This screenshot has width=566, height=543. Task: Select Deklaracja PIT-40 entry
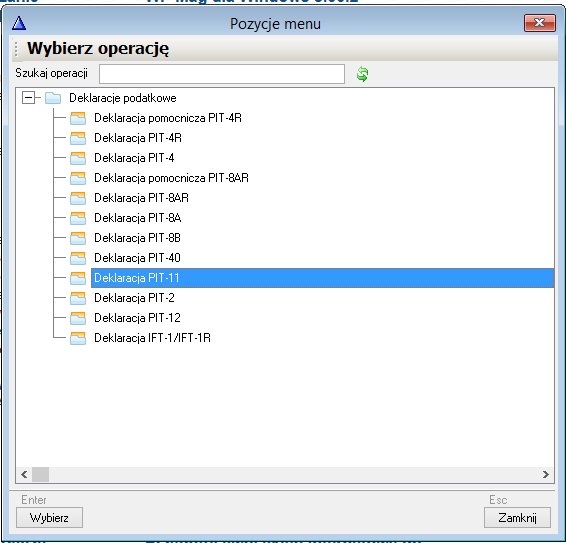tap(138, 258)
